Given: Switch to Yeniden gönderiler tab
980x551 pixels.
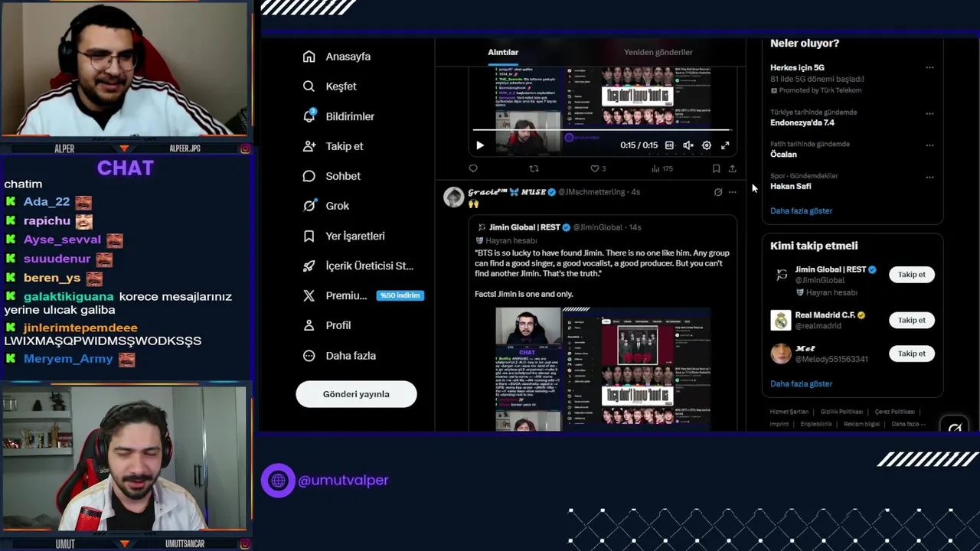Looking at the screenshot, I should point(658,52).
